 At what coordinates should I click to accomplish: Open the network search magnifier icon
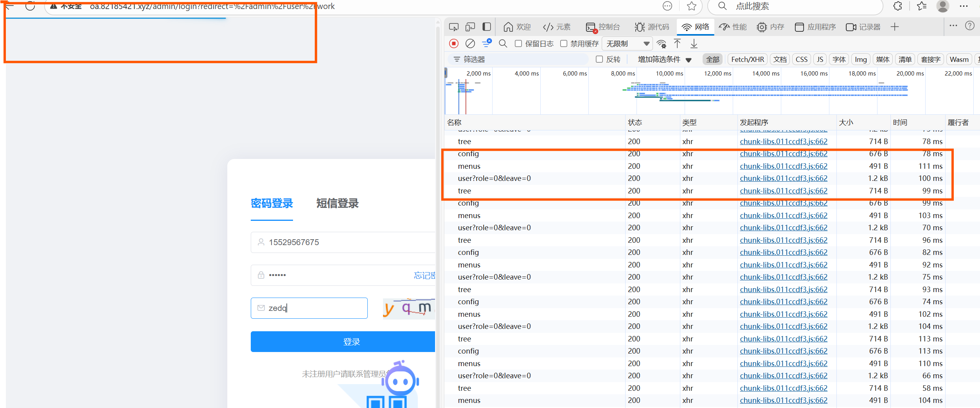point(503,43)
